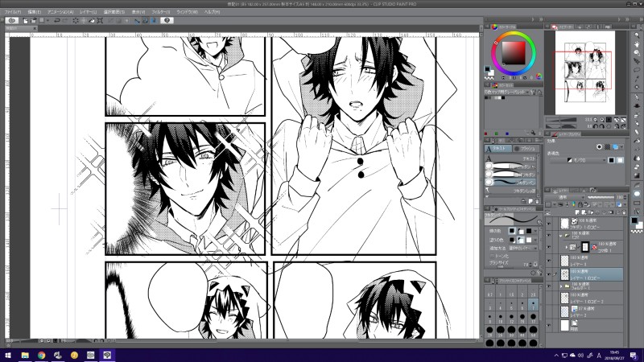
Task: Enable the トーン化 checkbox
Action: coord(492,256)
